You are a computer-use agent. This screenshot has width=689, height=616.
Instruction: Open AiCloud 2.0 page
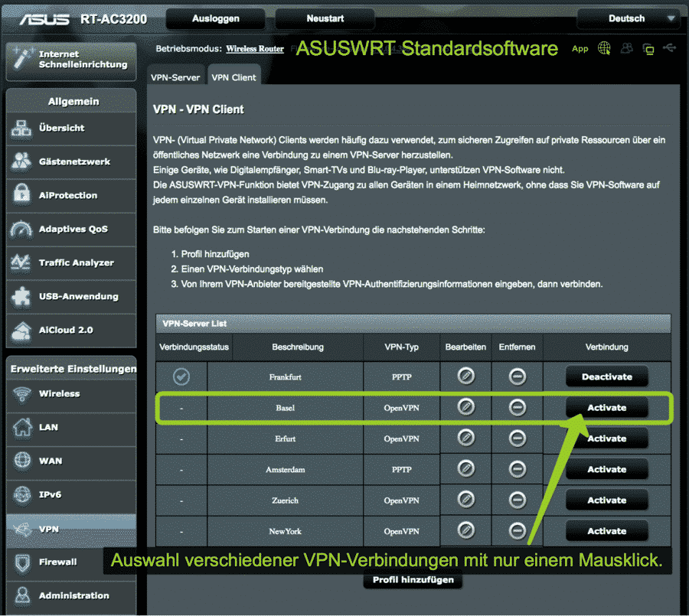click(71, 331)
